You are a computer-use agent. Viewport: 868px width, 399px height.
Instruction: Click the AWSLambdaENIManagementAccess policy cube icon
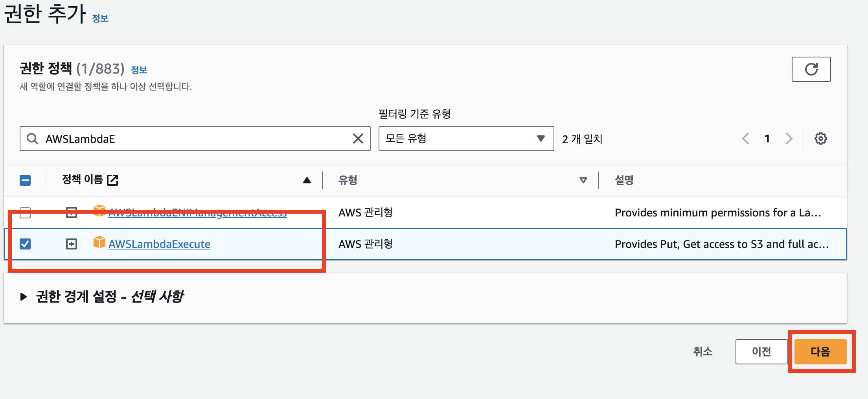99,210
